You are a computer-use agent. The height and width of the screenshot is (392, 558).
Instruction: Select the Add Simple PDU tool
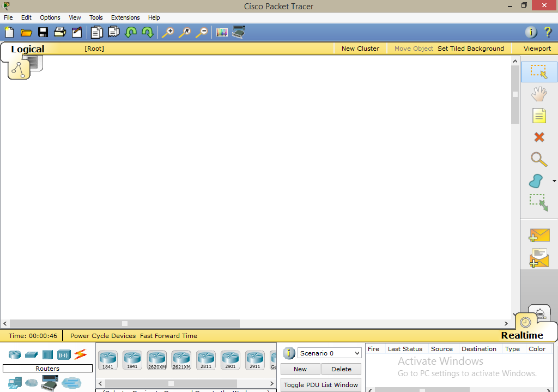coord(539,235)
